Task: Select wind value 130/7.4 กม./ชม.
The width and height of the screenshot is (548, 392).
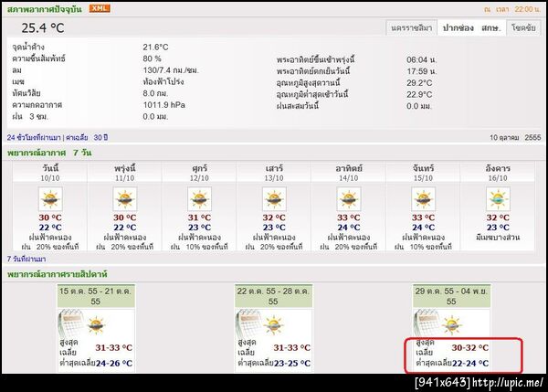Action: [171, 70]
